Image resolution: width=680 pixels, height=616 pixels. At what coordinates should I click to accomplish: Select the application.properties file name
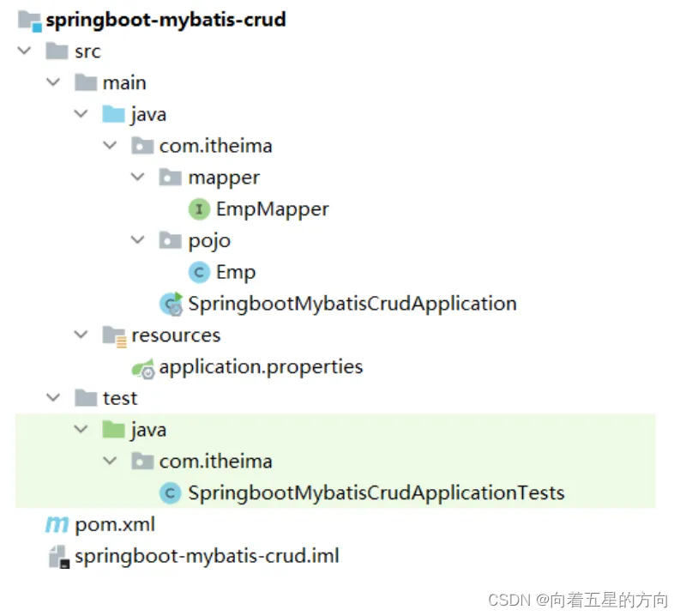(261, 367)
